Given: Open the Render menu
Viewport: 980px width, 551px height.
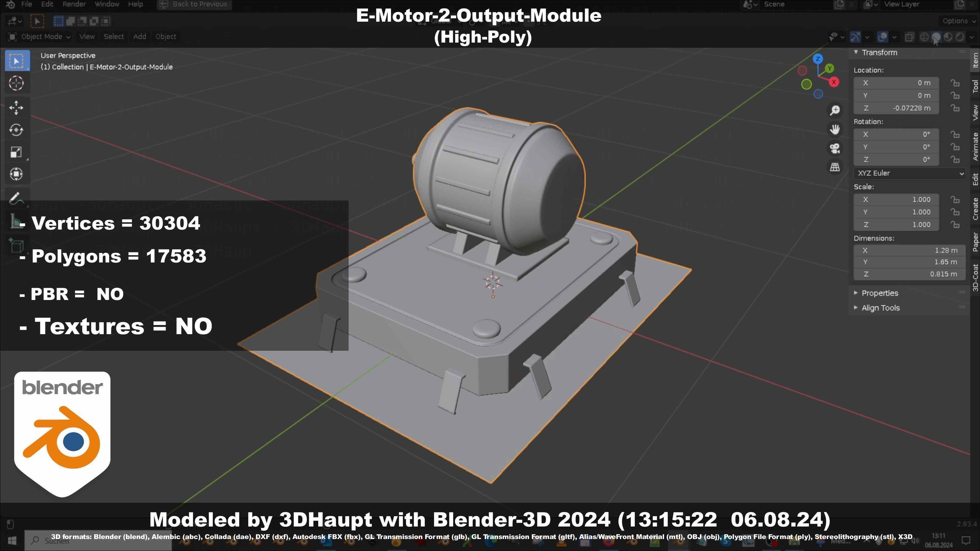Looking at the screenshot, I should pyautogui.click(x=74, y=4).
